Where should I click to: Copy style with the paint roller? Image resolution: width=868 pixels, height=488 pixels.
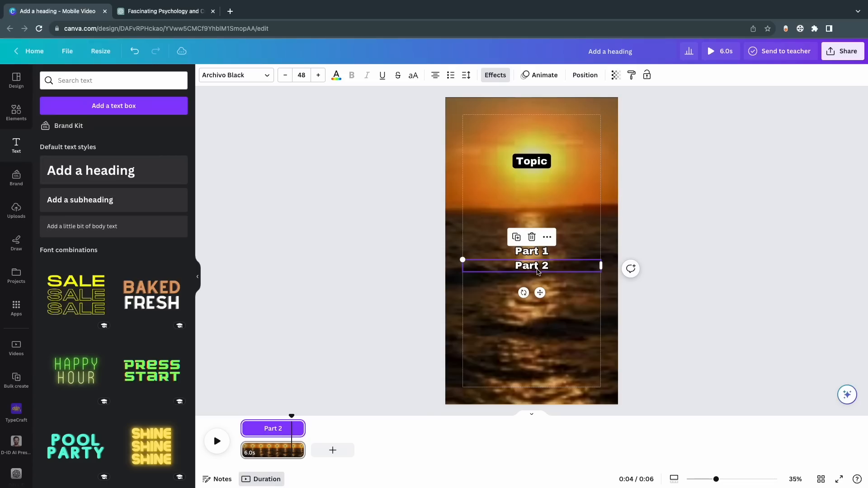[x=632, y=75]
